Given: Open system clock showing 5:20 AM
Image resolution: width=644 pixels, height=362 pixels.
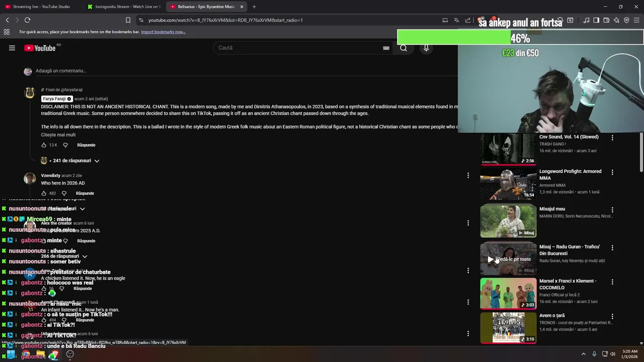Looking at the screenshot, I should click(630, 354).
